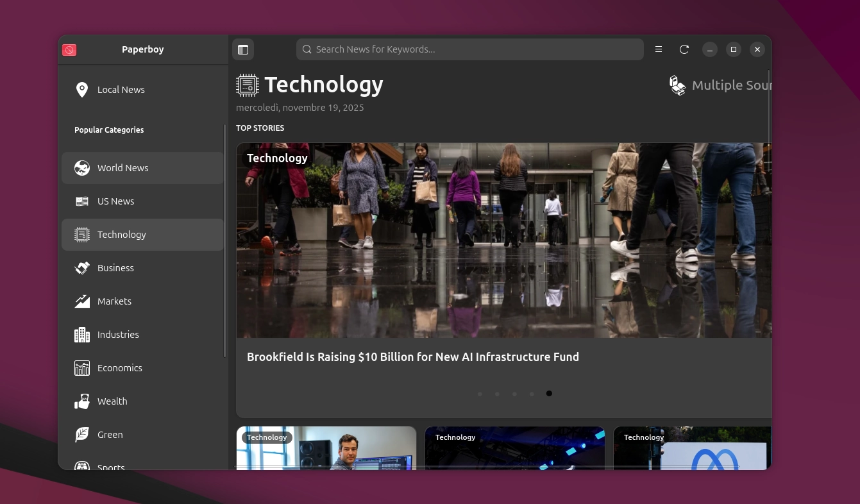Click the Business handshake icon
860x504 pixels.
pos(82,268)
